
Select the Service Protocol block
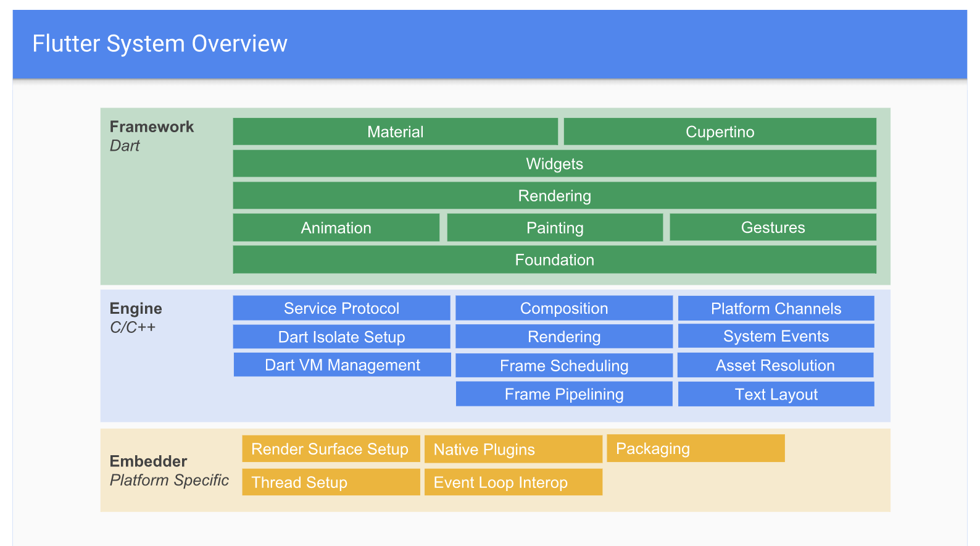click(x=341, y=308)
